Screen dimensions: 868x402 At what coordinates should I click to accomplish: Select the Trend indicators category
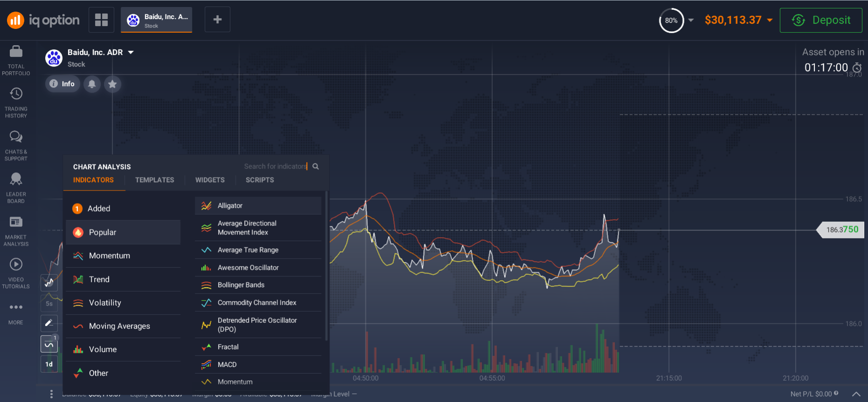tap(123, 279)
